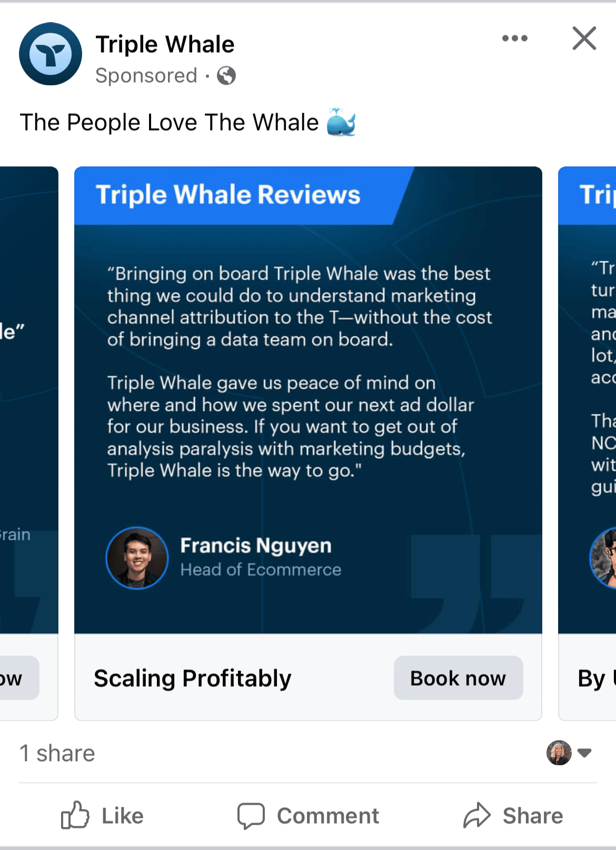Dismiss the ad with the X icon
Viewport: 616px width, 850px height.
coord(584,38)
